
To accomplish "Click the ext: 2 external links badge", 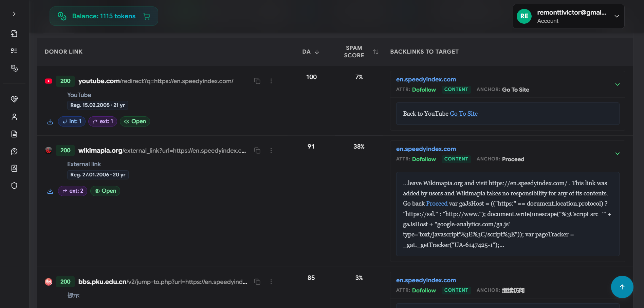I will coord(73,191).
